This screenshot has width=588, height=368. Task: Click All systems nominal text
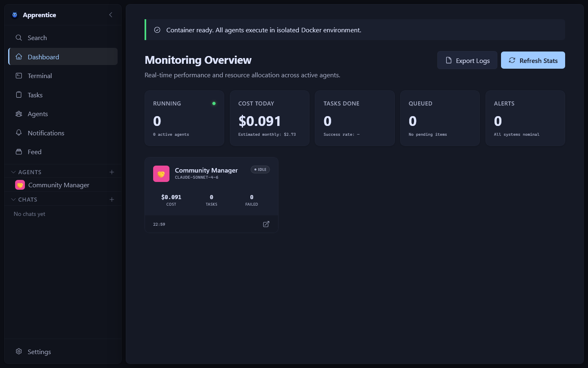pos(517,135)
